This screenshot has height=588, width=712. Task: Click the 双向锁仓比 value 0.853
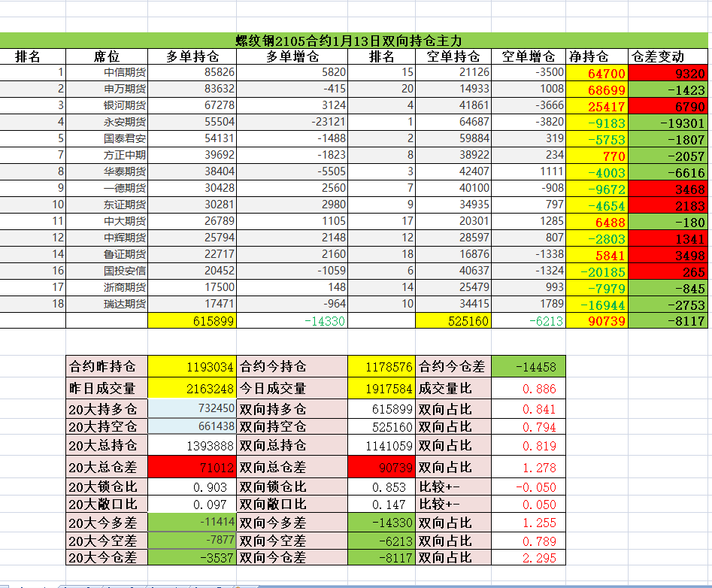pos(381,486)
